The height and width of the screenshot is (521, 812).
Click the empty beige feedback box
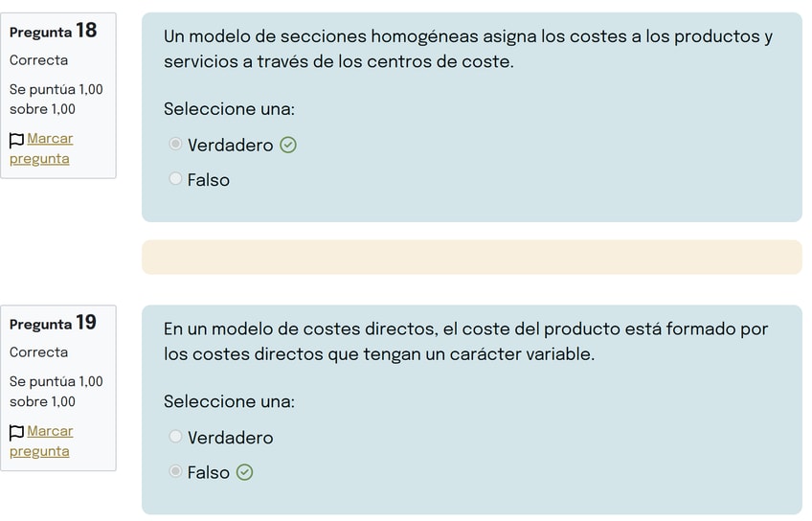click(471, 257)
